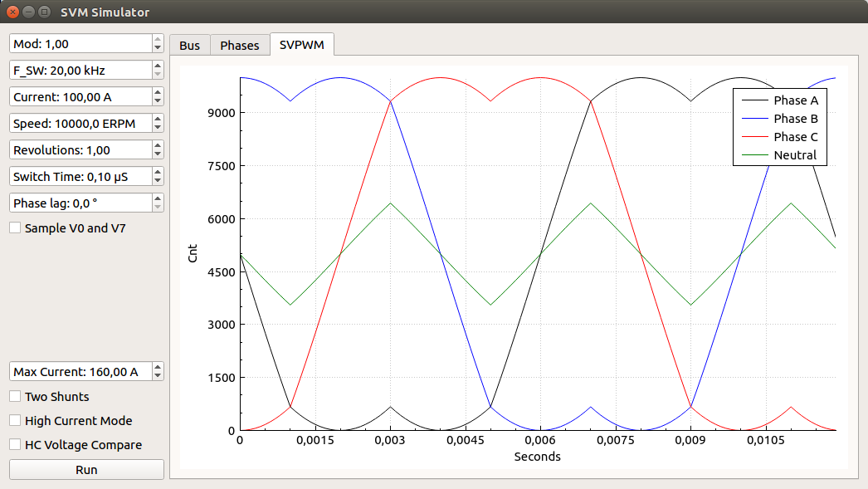Decrease the Switch Time value
Image resolution: width=868 pixels, height=489 pixels.
(156, 180)
